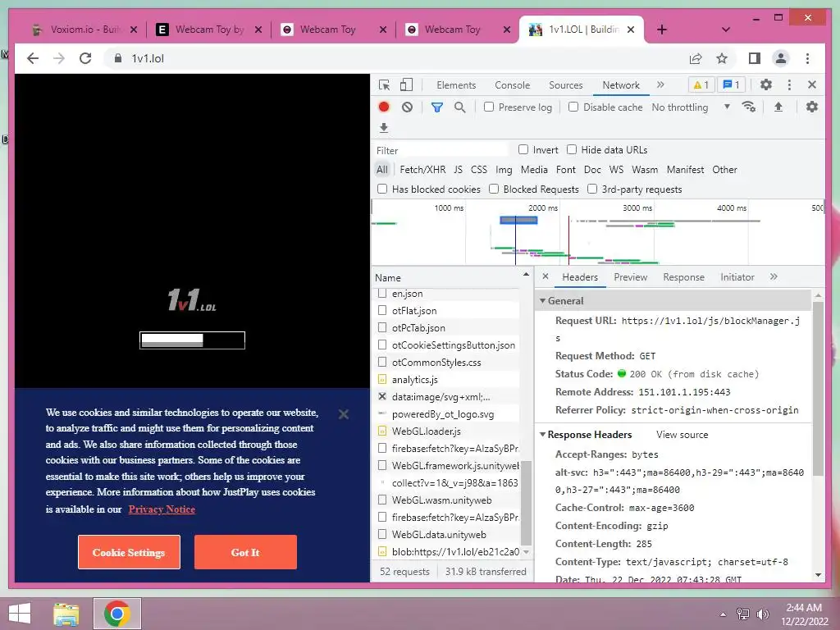This screenshot has height=630, width=840.
Task: Follow the Privacy Notice link
Action: 162,509
